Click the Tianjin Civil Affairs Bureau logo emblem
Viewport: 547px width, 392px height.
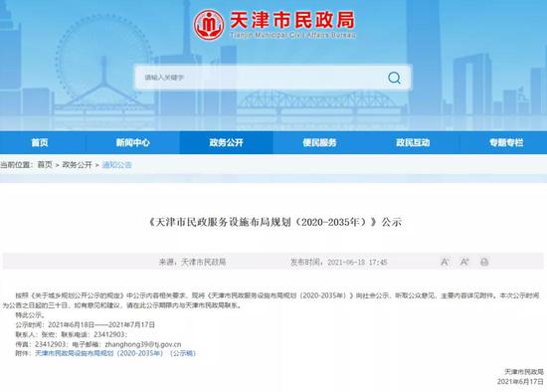tap(209, 25)
